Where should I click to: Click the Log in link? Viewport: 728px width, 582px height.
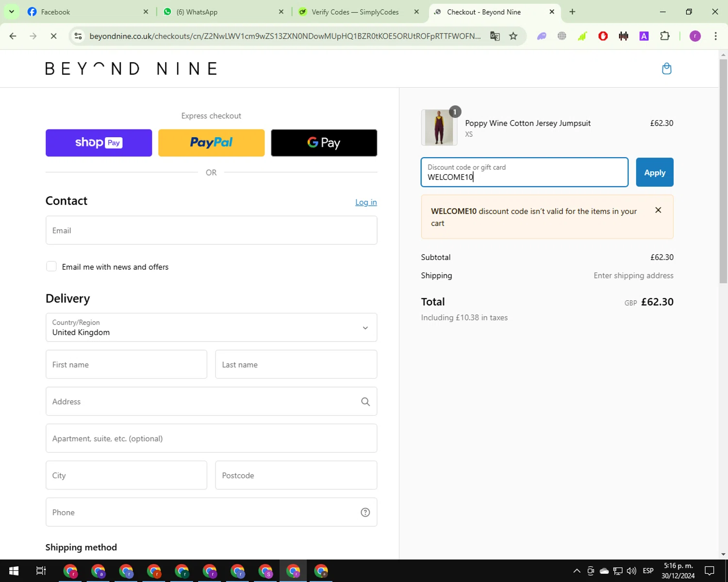[x=366, y=202]
